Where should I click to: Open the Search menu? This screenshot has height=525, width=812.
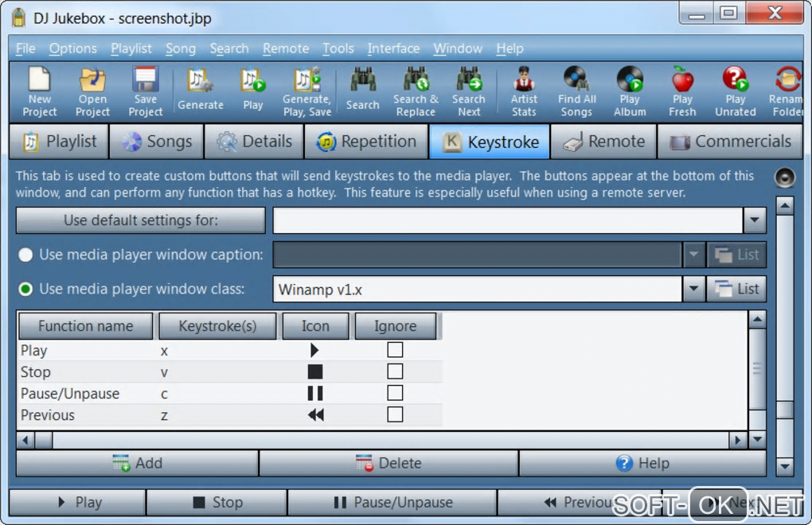click(x=229, y=48)
